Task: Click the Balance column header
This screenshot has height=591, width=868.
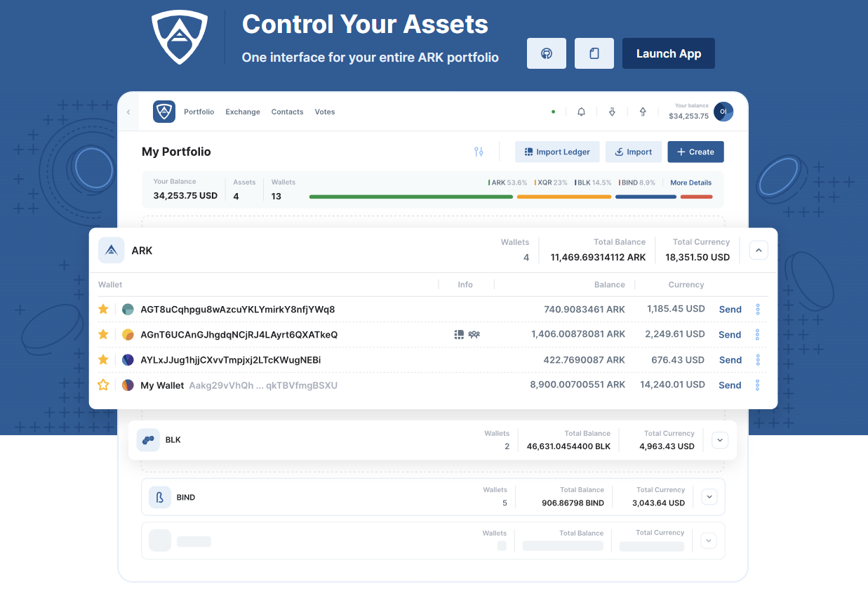Action: click(610, 285)
